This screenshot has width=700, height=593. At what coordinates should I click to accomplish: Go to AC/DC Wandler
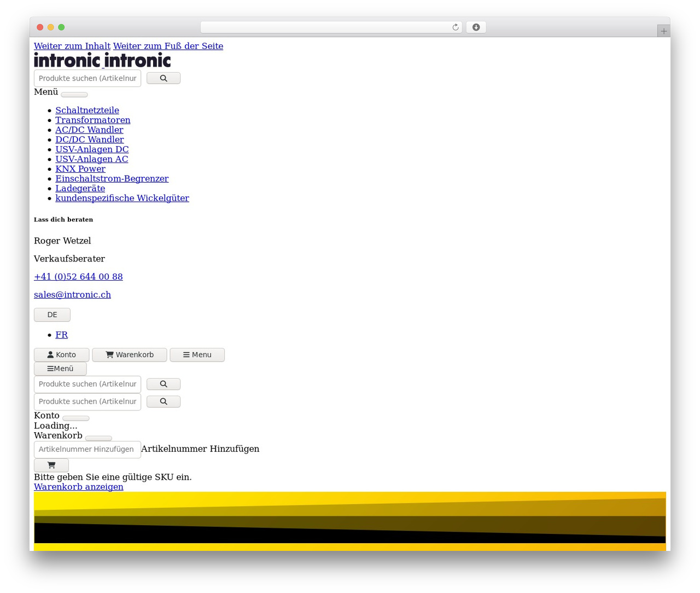coord(89,130)
